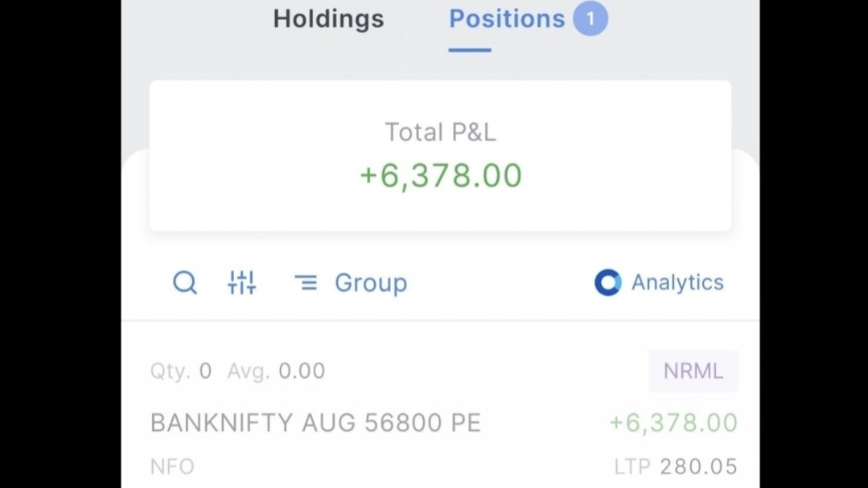The height and width of the screenshot is (488, 868).
Task: Click the position's P&L +6,378.00 figure
Action: point(673,423)
